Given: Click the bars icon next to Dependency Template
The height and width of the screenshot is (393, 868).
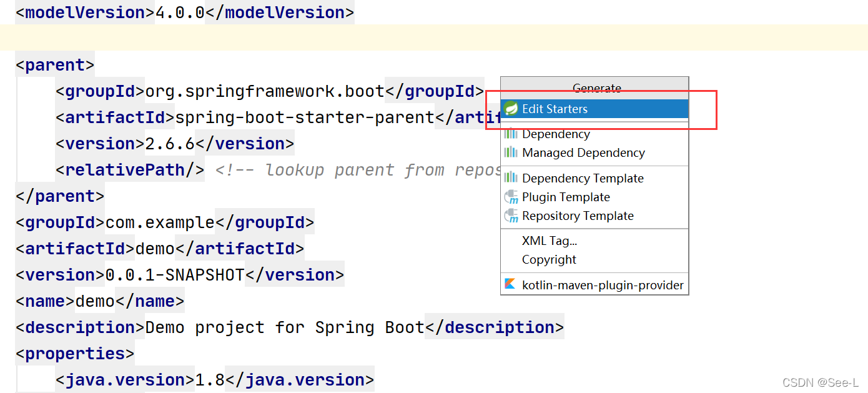Looking at the screenshot, I should coord(511,178).
